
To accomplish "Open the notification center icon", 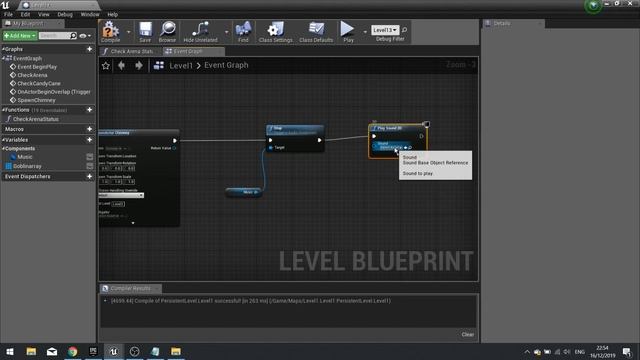I will pyautogui.click(x=627, y=351).
